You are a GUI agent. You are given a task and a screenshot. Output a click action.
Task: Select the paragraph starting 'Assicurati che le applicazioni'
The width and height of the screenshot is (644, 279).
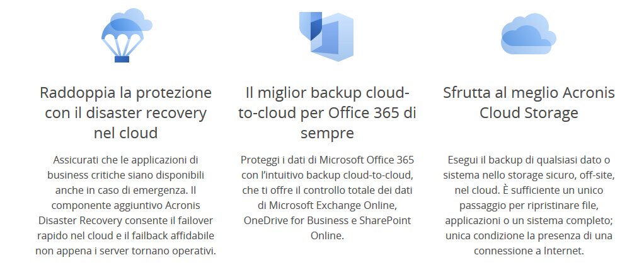[125, 205]
